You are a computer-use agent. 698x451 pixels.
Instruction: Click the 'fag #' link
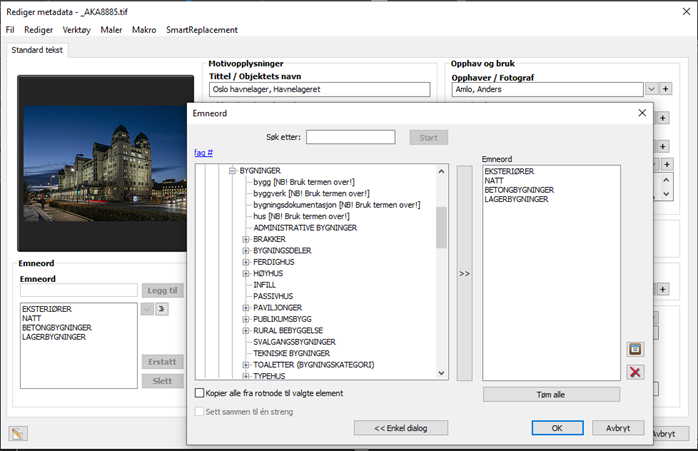pos(204,153)
